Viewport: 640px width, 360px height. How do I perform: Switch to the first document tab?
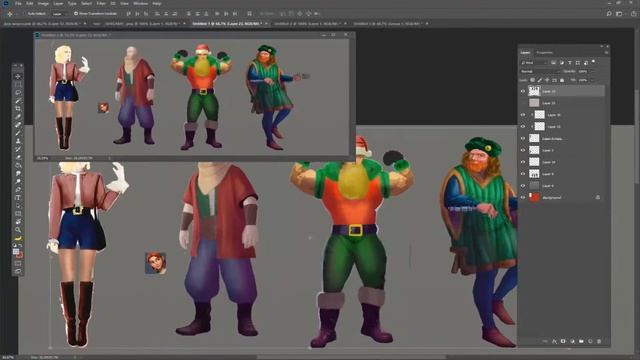(x=42, y=24)
